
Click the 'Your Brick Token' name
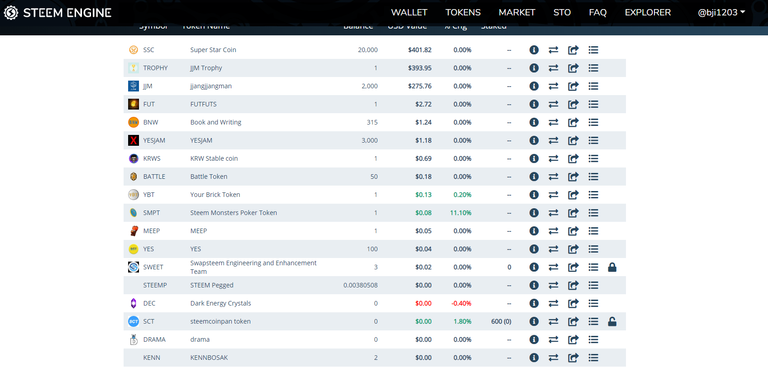(x=215, y=195)
